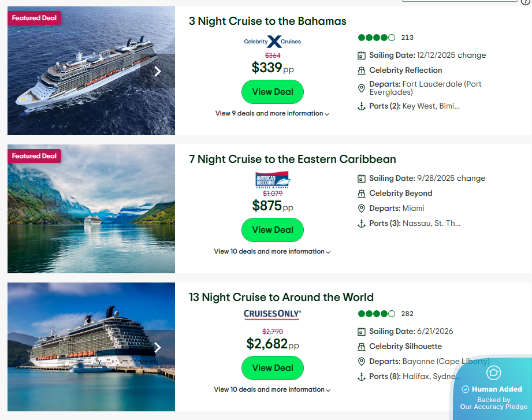Open the 3 Night Cruise to the Bahamas listing

pos(267,21)
